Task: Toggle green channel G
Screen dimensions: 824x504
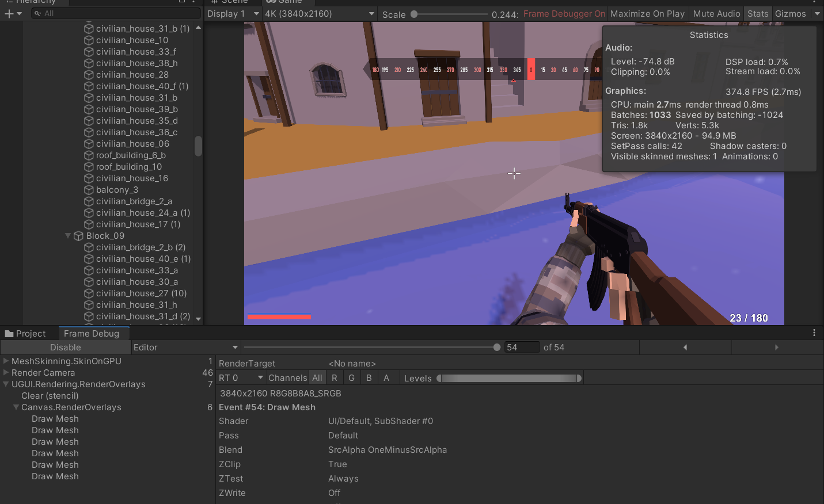Action: coord(352,378)
